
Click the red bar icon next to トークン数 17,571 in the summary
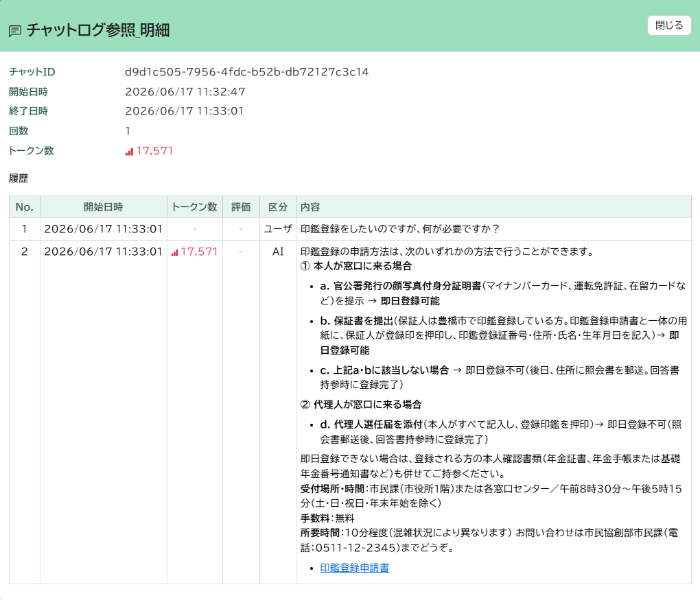tap(129, 152)
